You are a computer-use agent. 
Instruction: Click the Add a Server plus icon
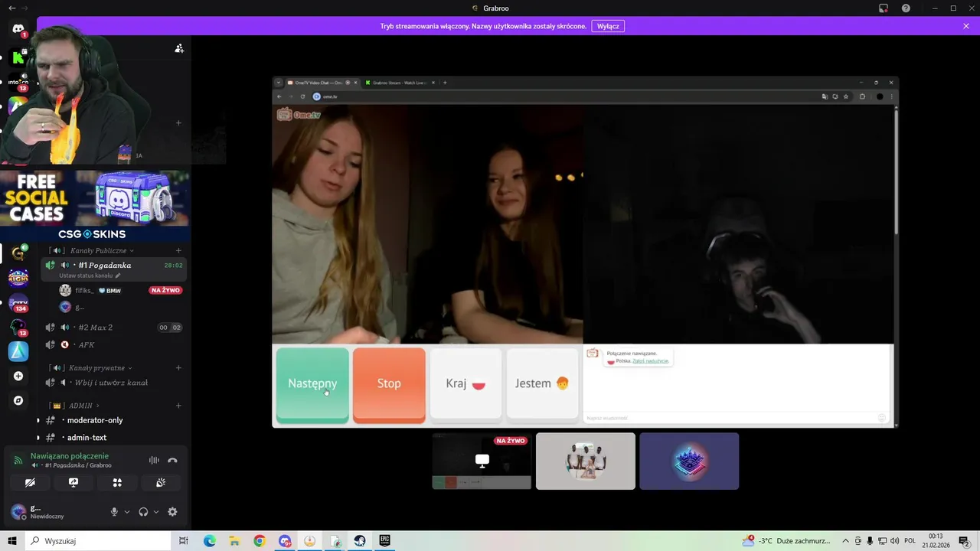coord(18,376)
